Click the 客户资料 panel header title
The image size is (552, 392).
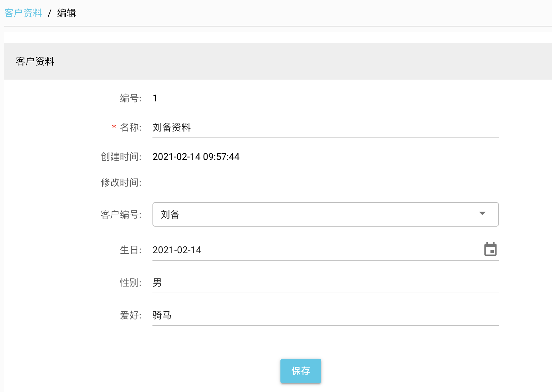coord(35,61)
